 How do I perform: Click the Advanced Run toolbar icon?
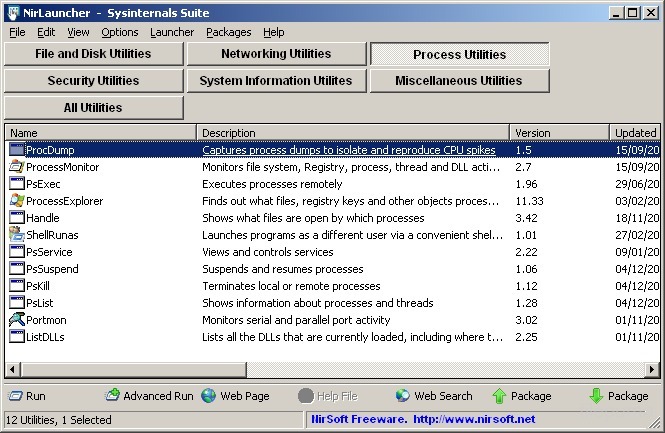pyautogui.click(x=113, y=396)
